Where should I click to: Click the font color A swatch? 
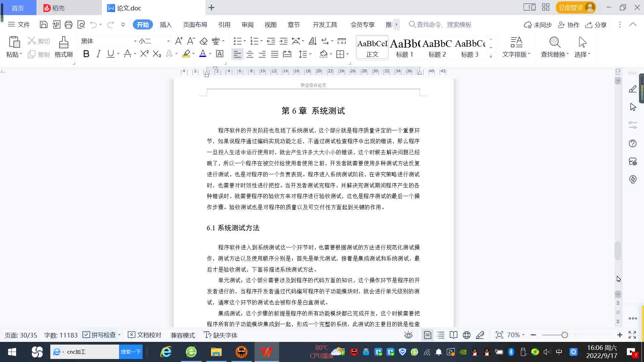pyautogui.click(x=203, y=54)
